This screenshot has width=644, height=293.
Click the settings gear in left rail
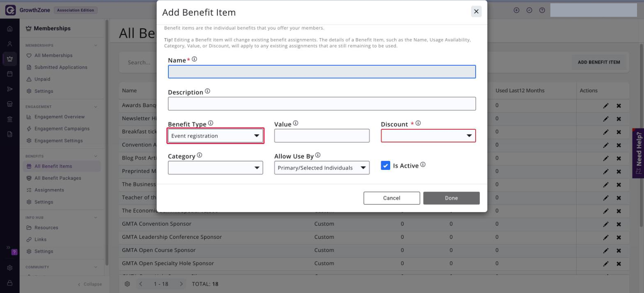[x=10, y=268]
